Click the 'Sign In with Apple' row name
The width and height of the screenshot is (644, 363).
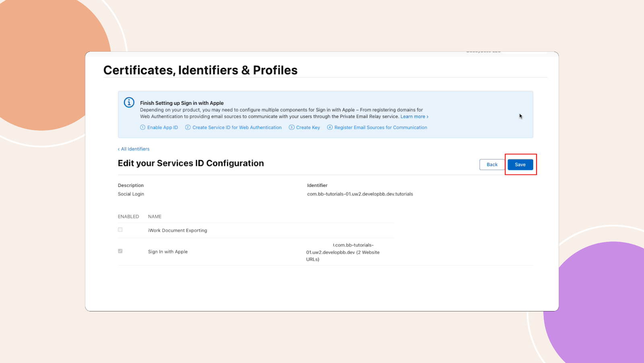click(168, 252)
